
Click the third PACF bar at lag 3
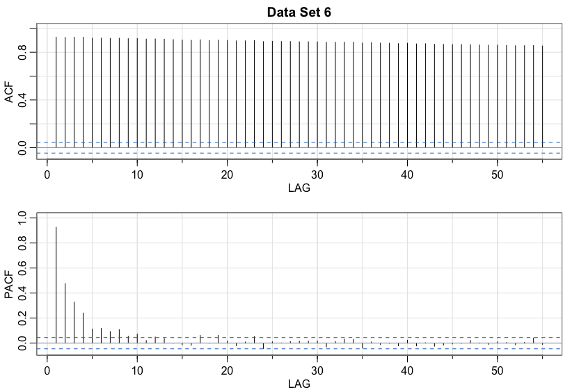[74, 320]
